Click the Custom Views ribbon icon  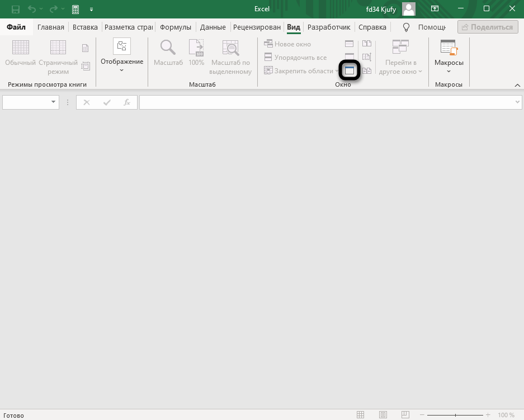(x=86, y=66)
